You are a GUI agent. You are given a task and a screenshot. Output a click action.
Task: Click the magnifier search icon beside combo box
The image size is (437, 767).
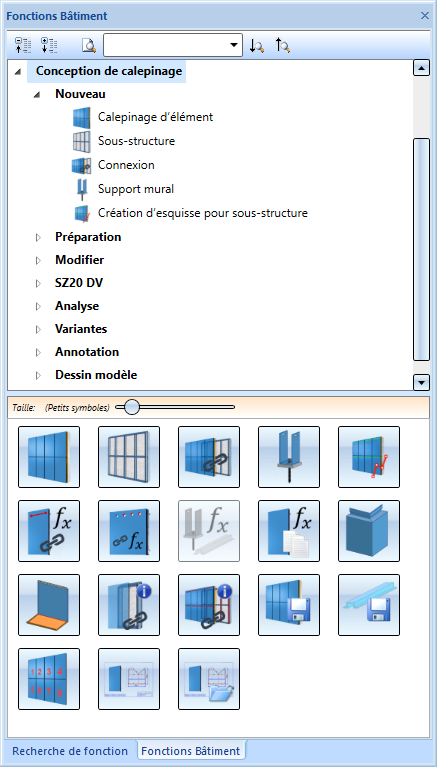point(89,46)
